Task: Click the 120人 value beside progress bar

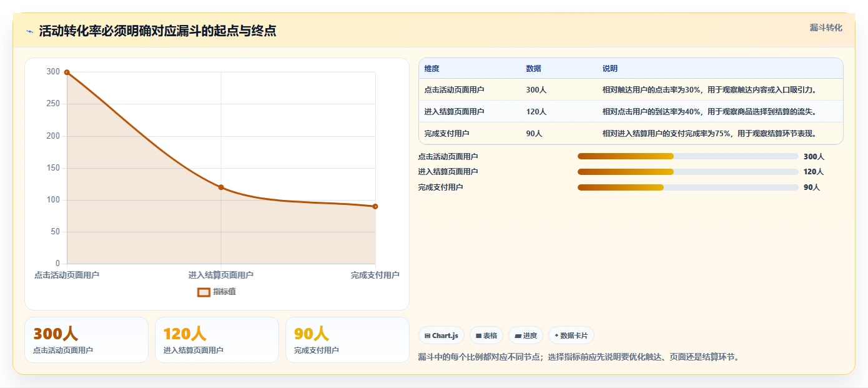Action: tap(814, 172)
